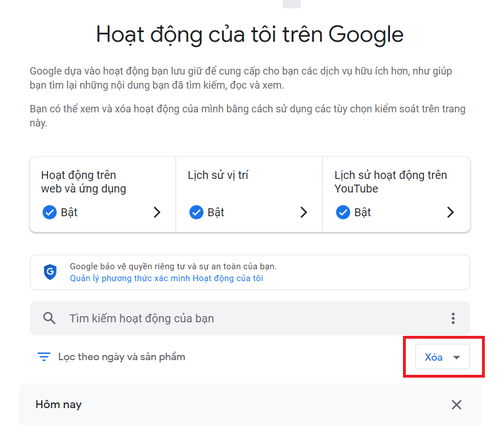504x429 pixels.
Task: Select Lọc theo ngày và sản phẩm
Action: pyautogui.click(x=121, y=357)
